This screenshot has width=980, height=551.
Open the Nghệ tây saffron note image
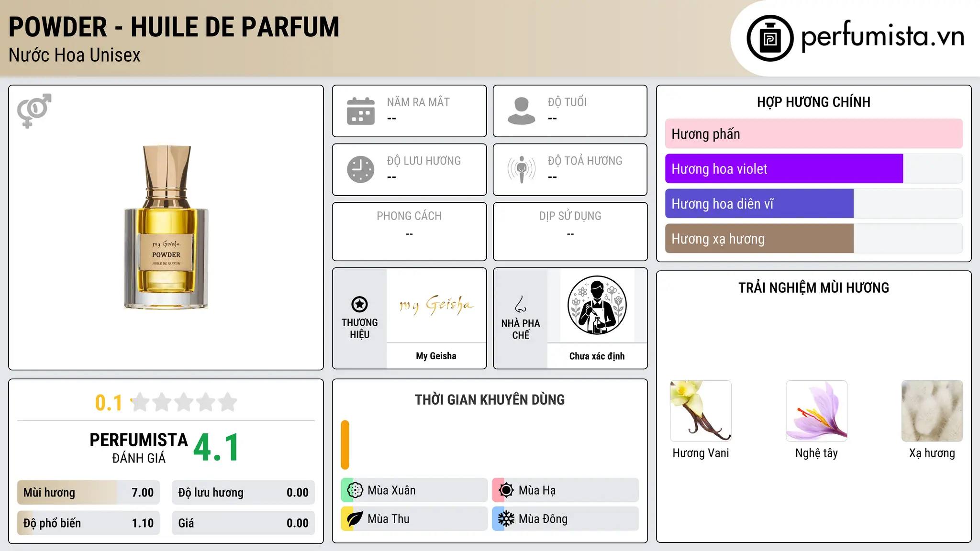coord(816,411)
